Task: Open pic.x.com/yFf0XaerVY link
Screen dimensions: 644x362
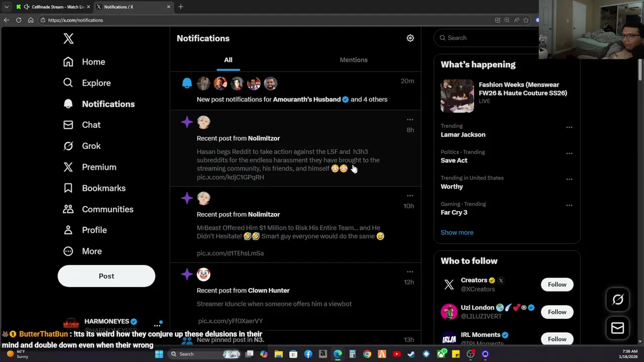Action: [x=230, y=321]
